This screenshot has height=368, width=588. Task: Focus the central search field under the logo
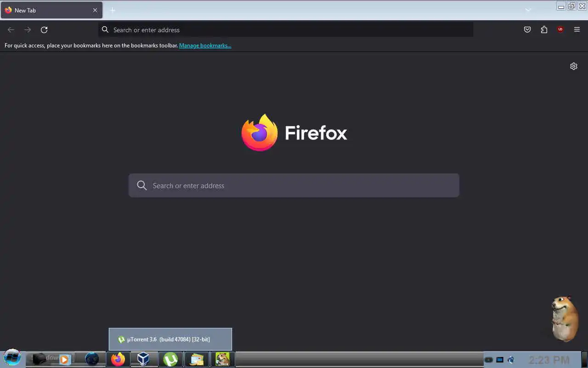click(294, 185)
